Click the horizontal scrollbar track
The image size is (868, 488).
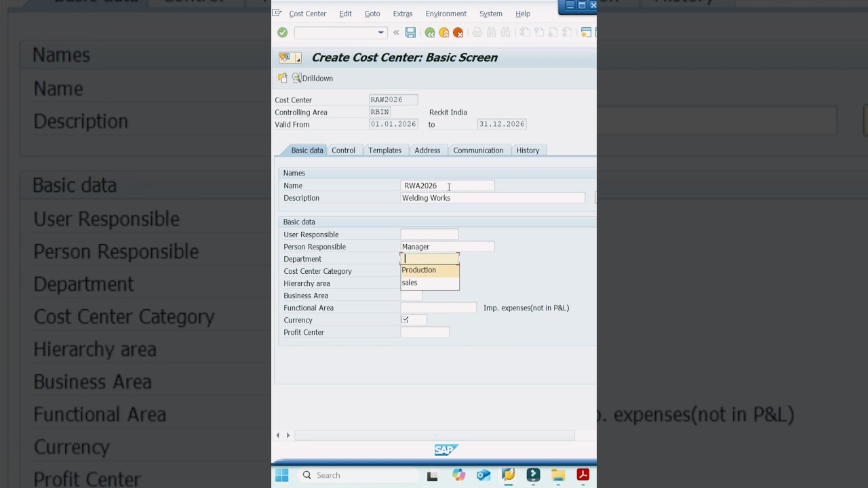coord(435,435)
